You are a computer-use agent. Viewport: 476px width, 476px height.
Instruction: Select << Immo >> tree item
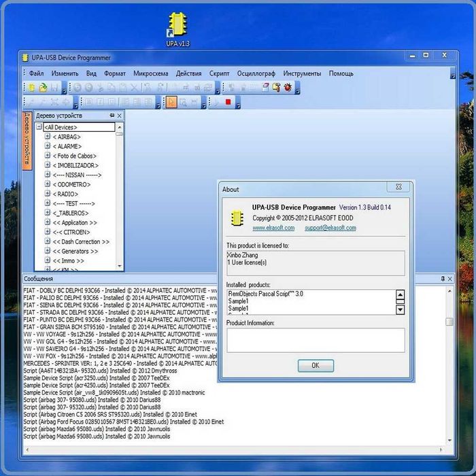click(68, 260)
